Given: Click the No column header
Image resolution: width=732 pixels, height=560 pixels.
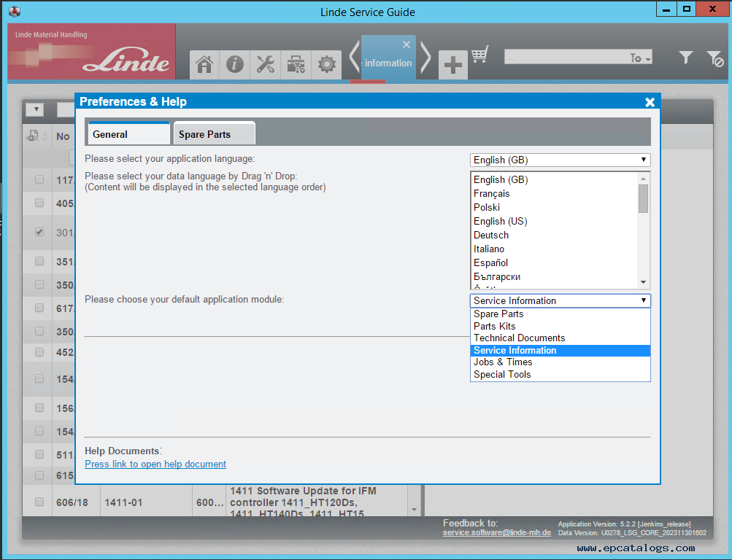Looking at the screenshot, I should coord(63,136).
